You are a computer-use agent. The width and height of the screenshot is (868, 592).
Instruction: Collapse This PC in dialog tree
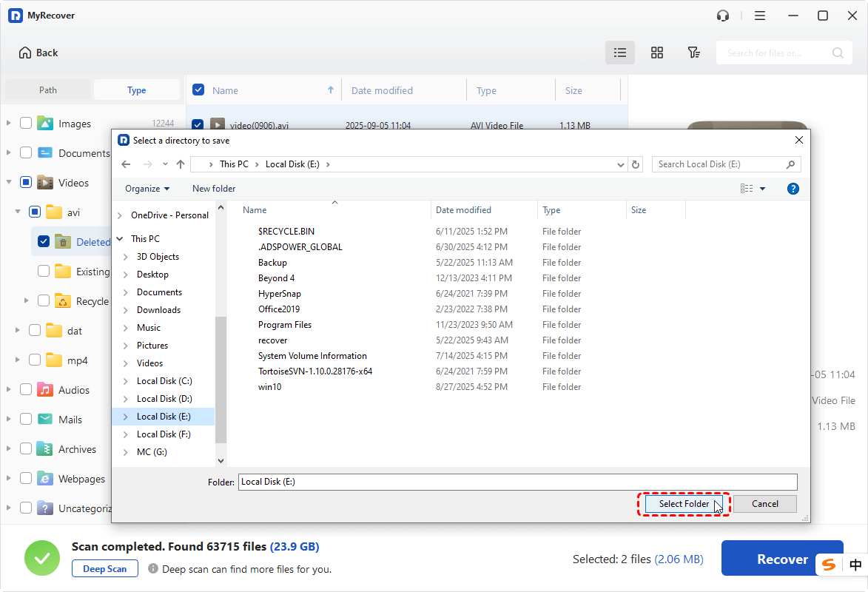[120, 239]
